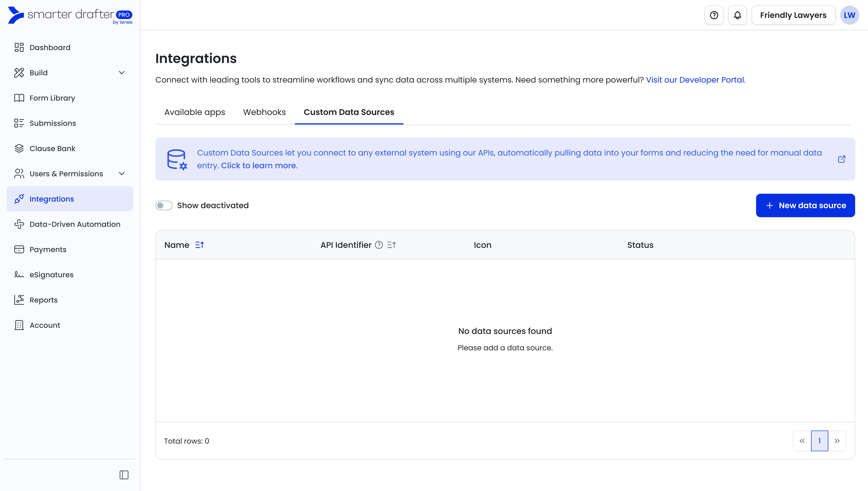Image resolution: width=868 pixels, height=491 pixels.
Task: Toggle Show deactivated switch
Action: pyautogui.click(x=164, y=205)
